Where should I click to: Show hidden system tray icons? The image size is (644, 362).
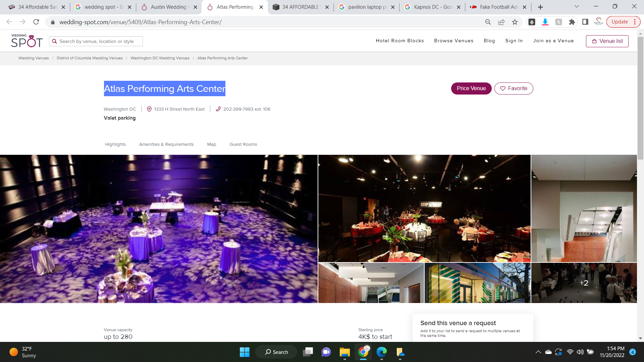(x=538, y=352)
